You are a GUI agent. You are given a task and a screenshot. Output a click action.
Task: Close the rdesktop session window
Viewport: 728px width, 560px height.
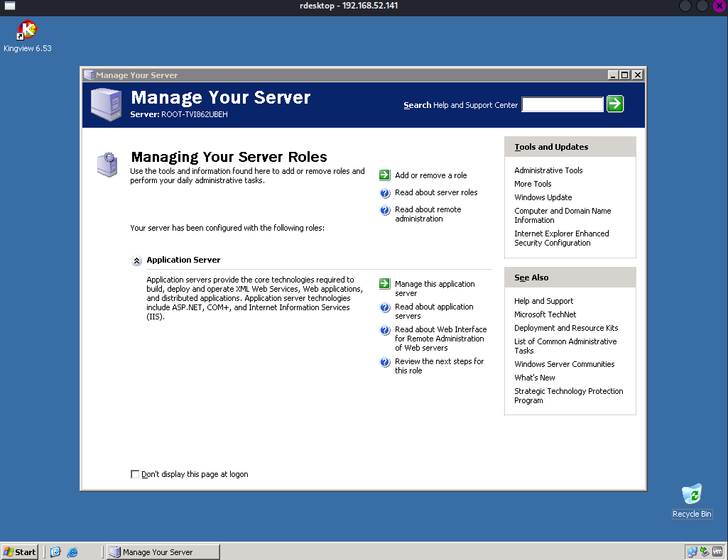(719, 6)
